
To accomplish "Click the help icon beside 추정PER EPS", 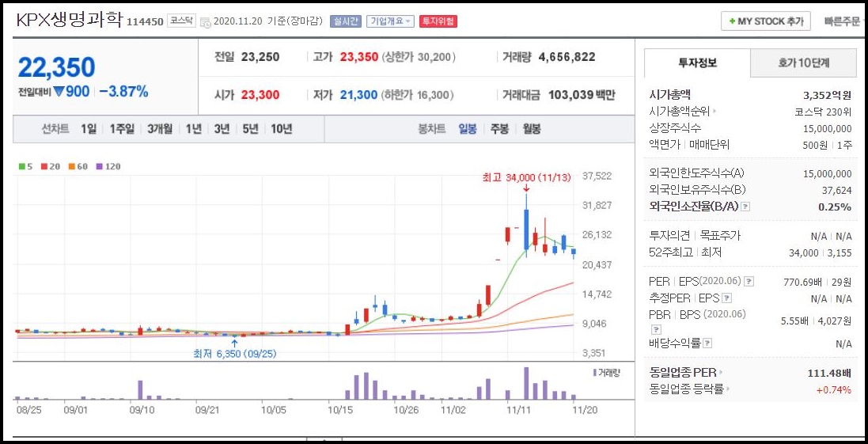I will coord(727,298).
